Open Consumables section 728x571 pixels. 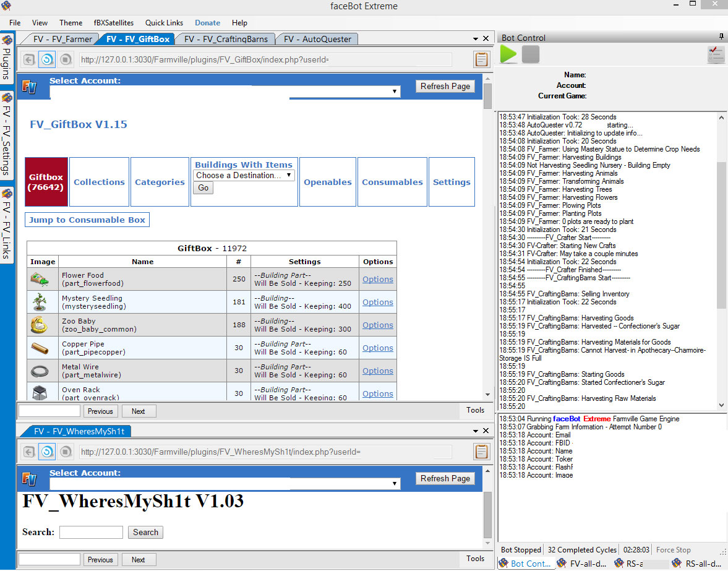pos(392,182)
